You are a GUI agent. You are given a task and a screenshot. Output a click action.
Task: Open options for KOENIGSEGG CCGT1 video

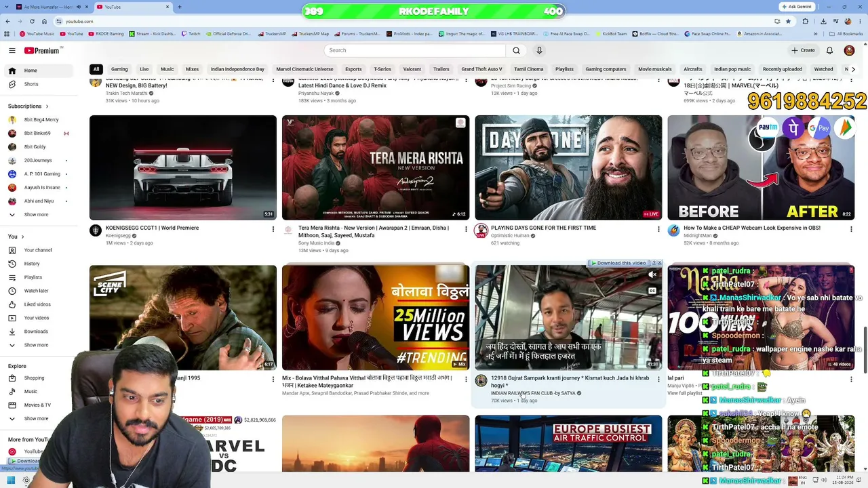273,229
